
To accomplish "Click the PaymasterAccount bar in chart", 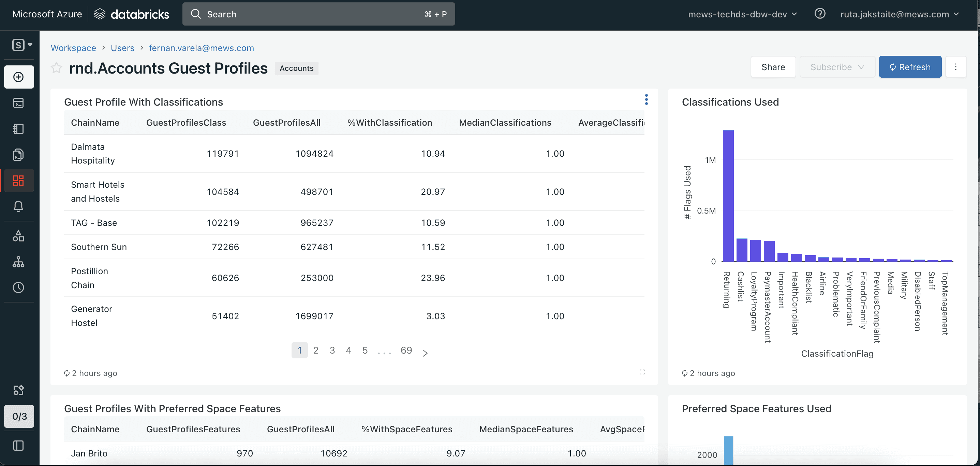I will pyautogui.click(x=769, y=251).
